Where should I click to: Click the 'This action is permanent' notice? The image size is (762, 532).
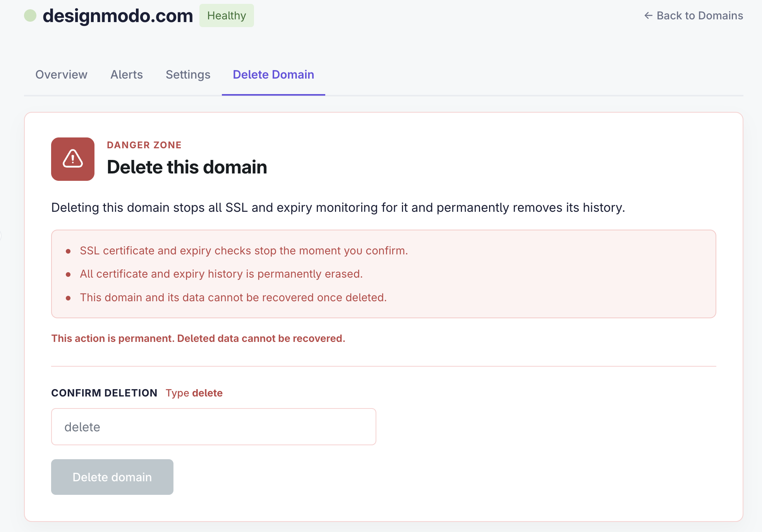[198, 338]
